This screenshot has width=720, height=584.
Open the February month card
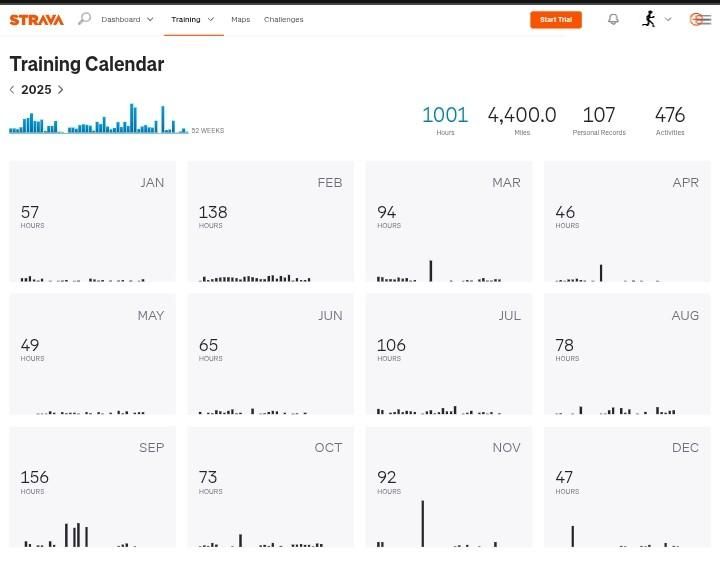[x=270, y=221]
